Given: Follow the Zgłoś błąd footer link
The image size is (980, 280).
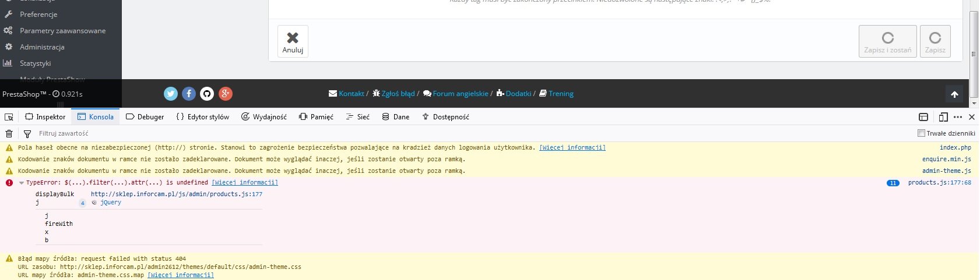Looking at the screenshot, I should tap(394, 93).
